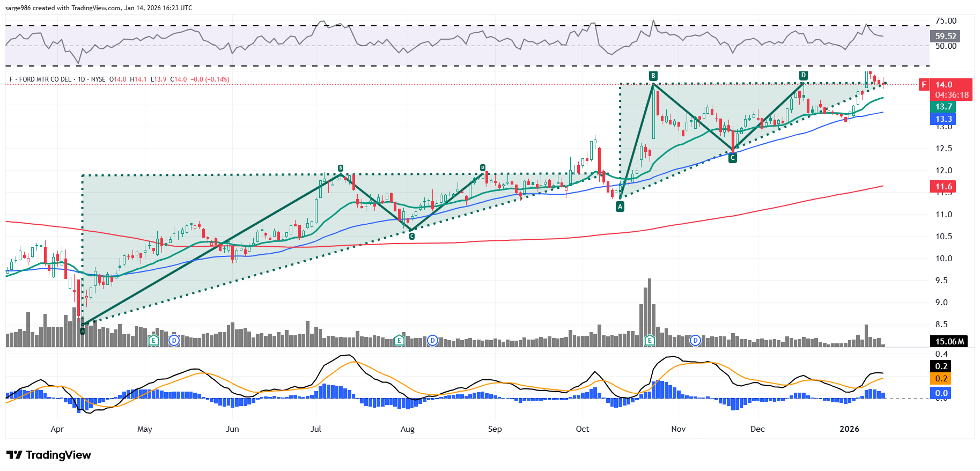980x471 pixels.
Task: Click the 2026 label on time axis
Action: [x=849, y=429]
